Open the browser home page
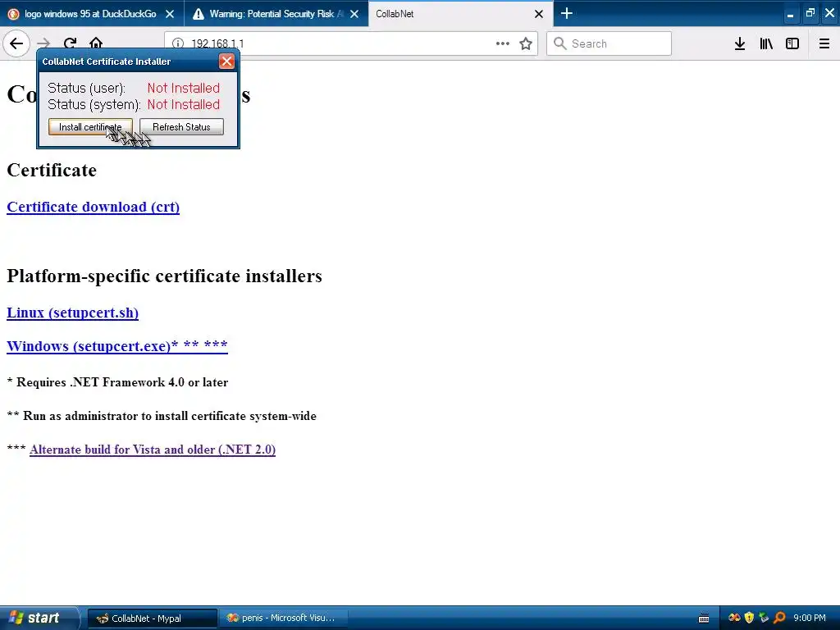 [96, 43]
